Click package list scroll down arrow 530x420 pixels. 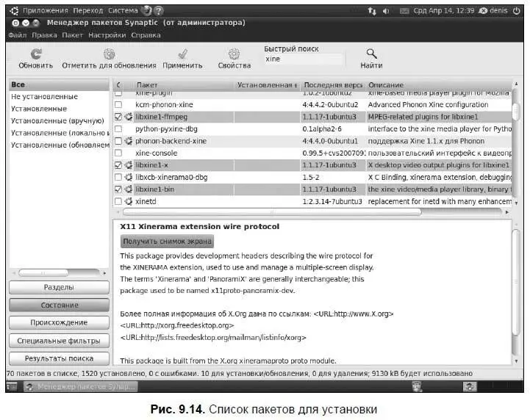coord(516,203)
